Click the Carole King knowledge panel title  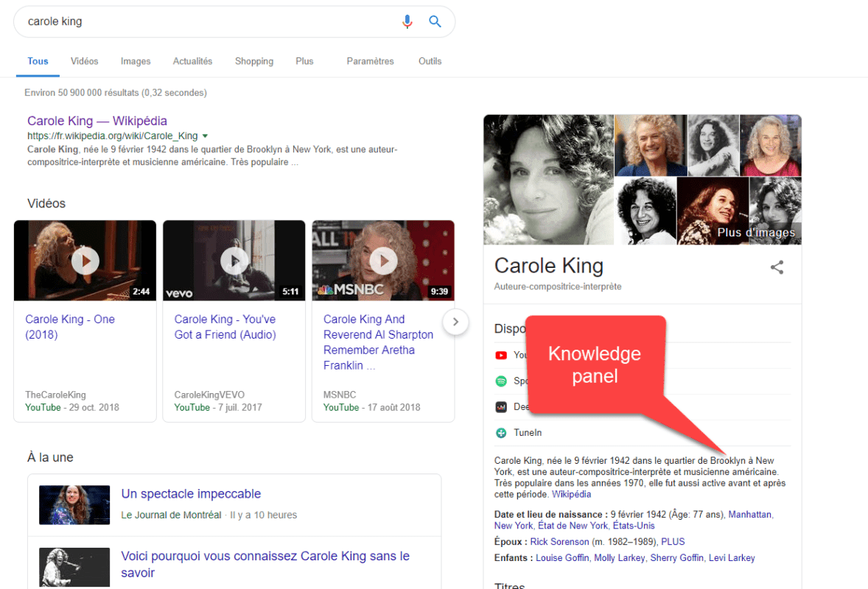[549, 266]
